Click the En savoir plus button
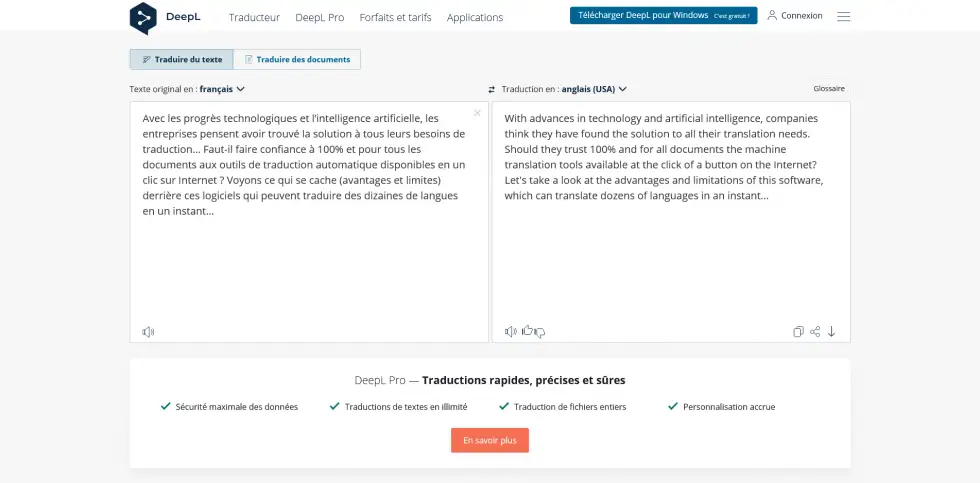This screenshot has width=980, height=483. 489,441
